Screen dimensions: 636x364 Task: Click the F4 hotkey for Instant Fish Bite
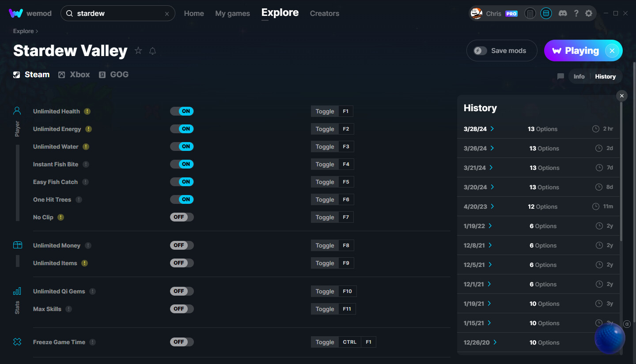pyautogui.click(x=346, y=164)
